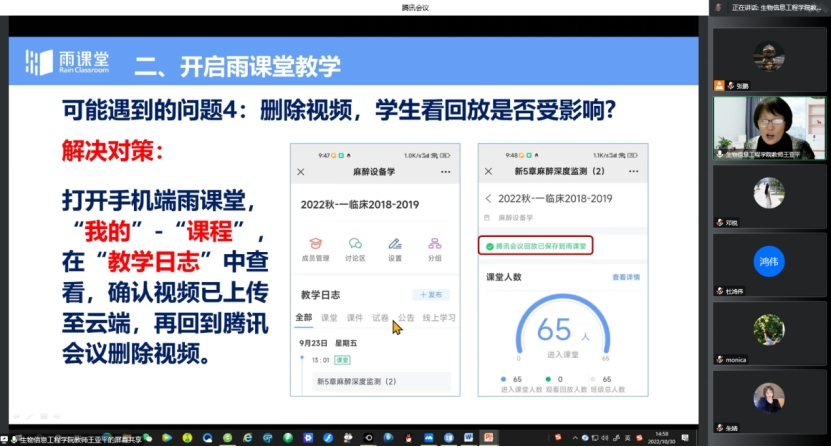Viewport: 831px width, 447px height.
Task: Switch to the 课件 tab
Action: click(355, 318)
